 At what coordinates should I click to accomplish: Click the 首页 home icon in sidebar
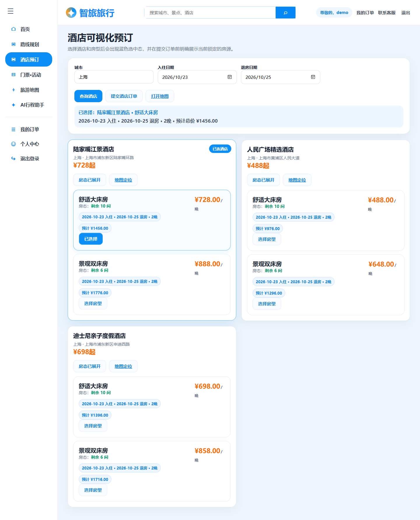tap(13, 29)
